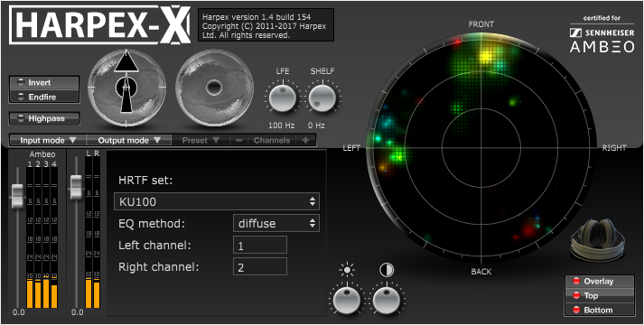Click the plus Channels button
644x325 pixels.
tap(305, 140)
